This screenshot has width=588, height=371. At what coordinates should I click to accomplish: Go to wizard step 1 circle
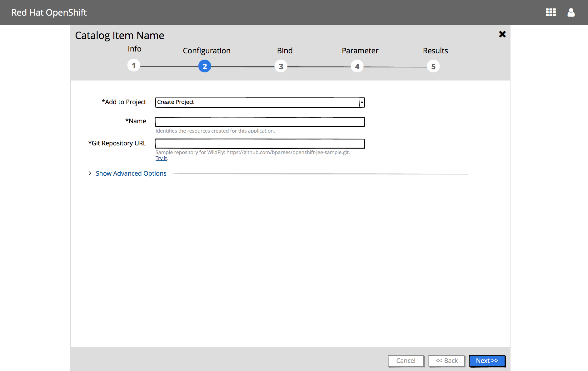(134, 66)
